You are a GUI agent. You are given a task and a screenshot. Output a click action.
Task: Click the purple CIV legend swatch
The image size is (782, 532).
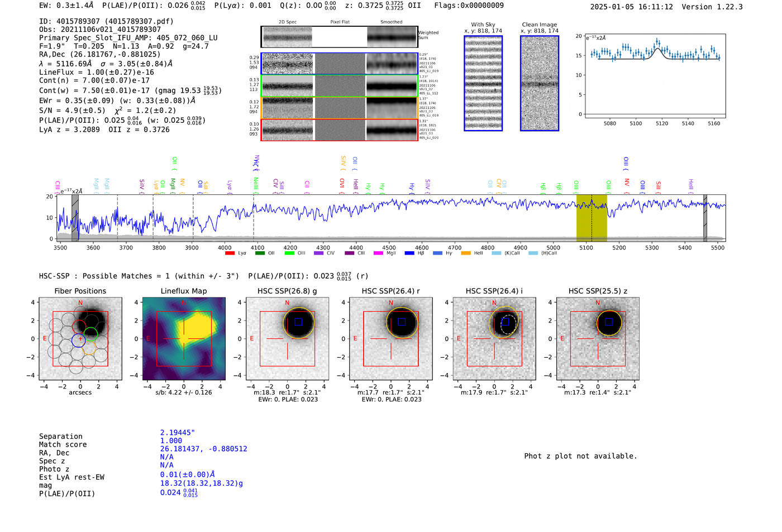pyautogui.click(x=319, y=253)
